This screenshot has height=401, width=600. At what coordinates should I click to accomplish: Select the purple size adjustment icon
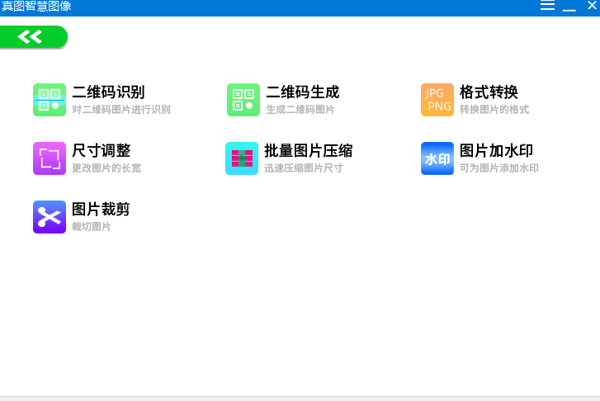tap(49, 158)
